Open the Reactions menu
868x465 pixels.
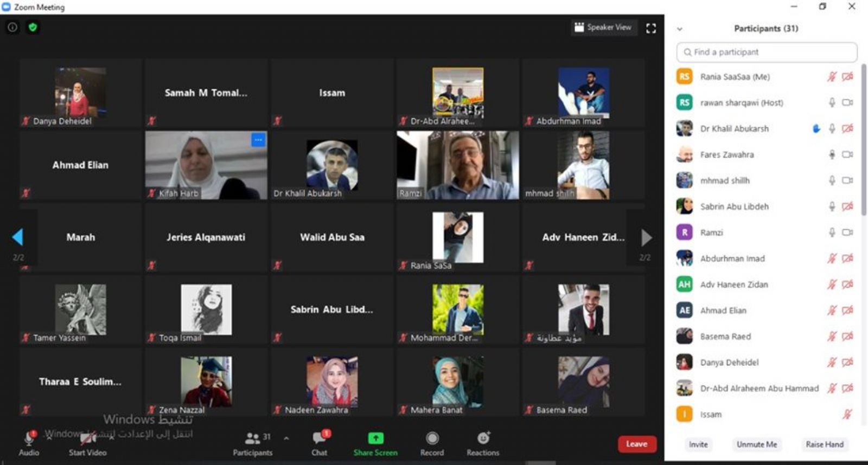click(x=483, y=443)
